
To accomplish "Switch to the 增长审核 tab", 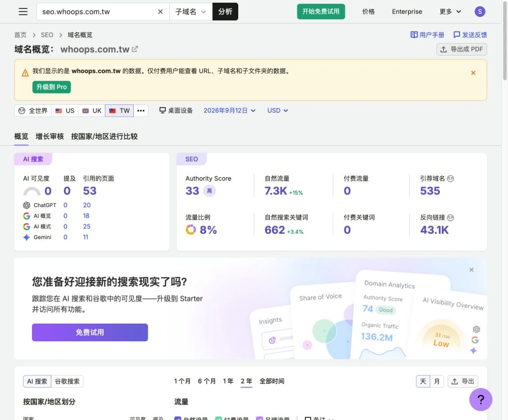I will coord(50,136).
